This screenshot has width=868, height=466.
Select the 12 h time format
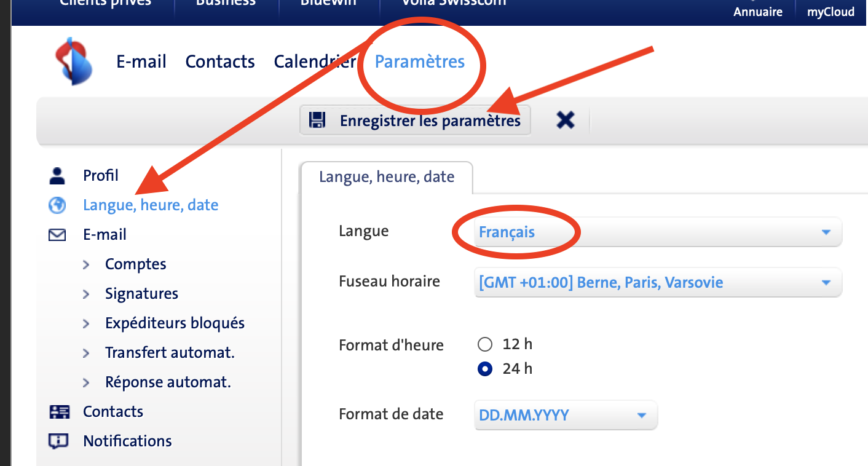point(486,344)
